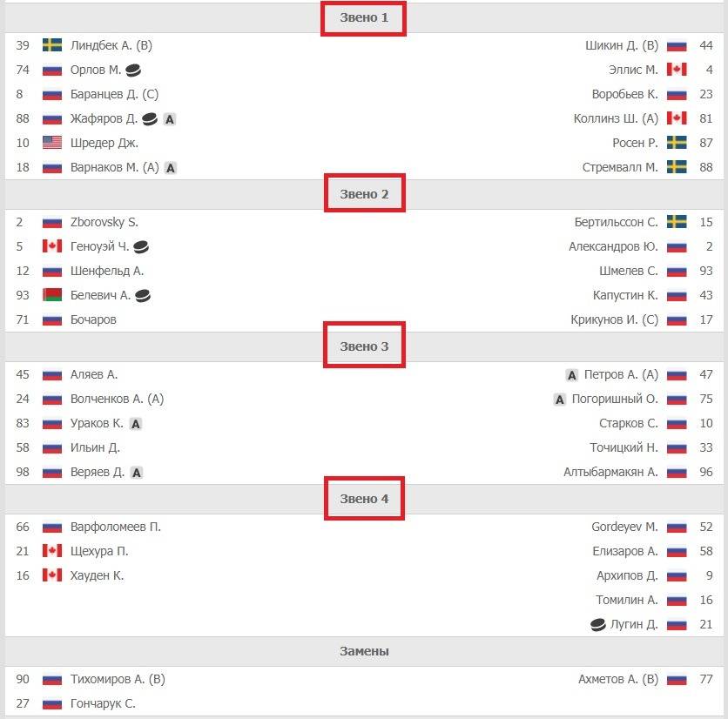This screenshot has height=719, width=728.
Task: Select the Звено 3 section header
Action: point(364,346)
